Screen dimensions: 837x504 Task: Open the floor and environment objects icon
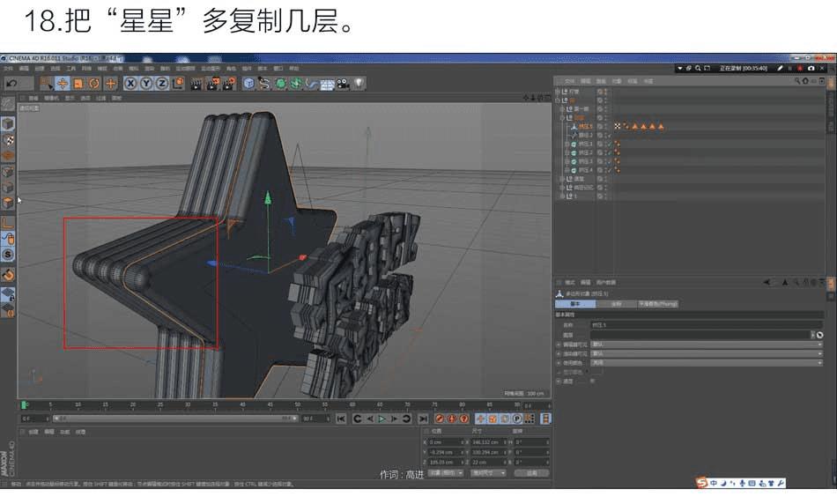pyautogui.click(x=327, y=84)
